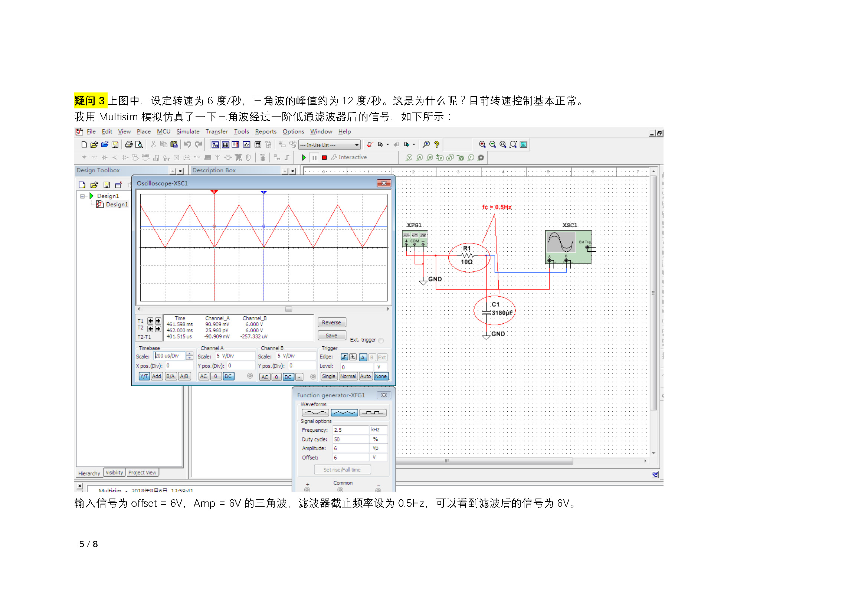Toggle Channel A coupling to AC
Image resolution: width=868 pixels, height=614 pixels.
(203, 376)
